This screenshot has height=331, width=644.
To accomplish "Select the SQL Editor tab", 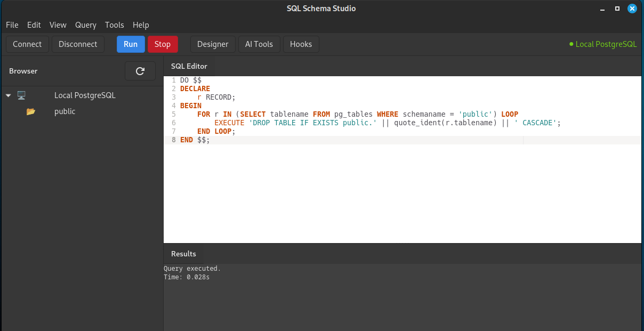I will (x=189, y=66).
